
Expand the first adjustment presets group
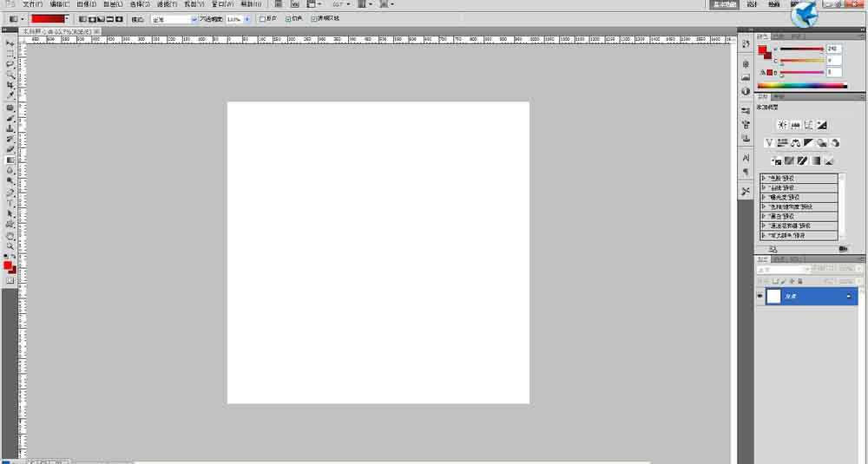[x=764, y=178]
